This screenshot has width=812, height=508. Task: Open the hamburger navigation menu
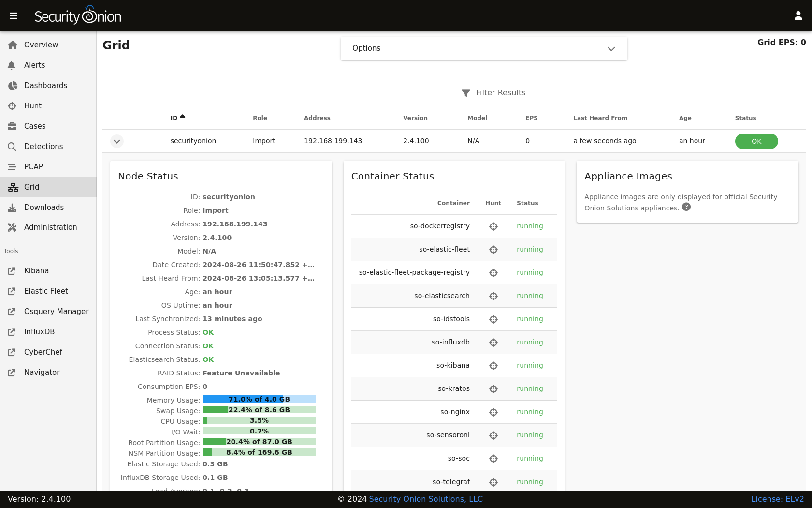pyautogui.click(x=14, y=16)
